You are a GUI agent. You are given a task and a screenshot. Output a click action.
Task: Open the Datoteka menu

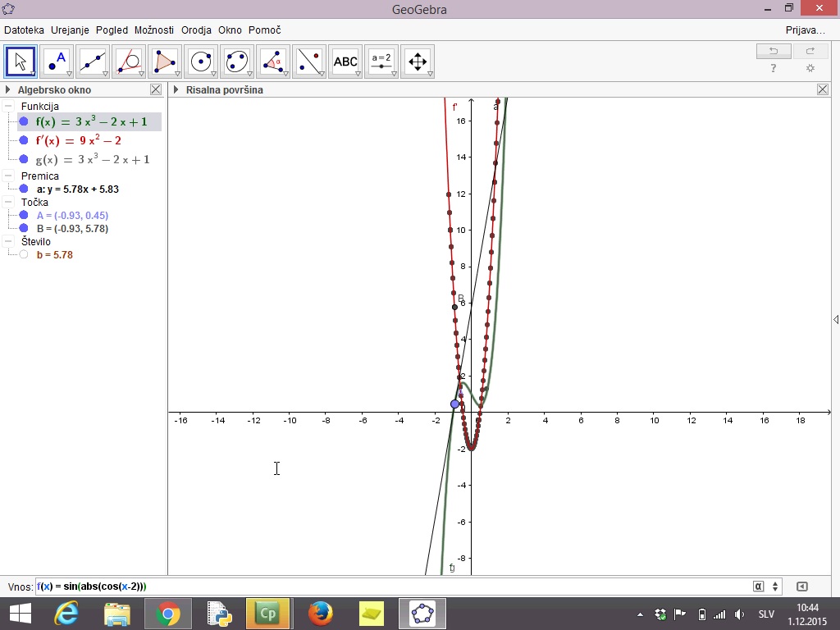pos(24,30)
